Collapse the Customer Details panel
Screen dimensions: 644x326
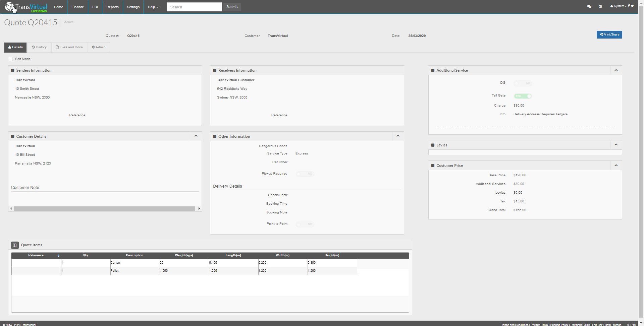tap(196, 136)
